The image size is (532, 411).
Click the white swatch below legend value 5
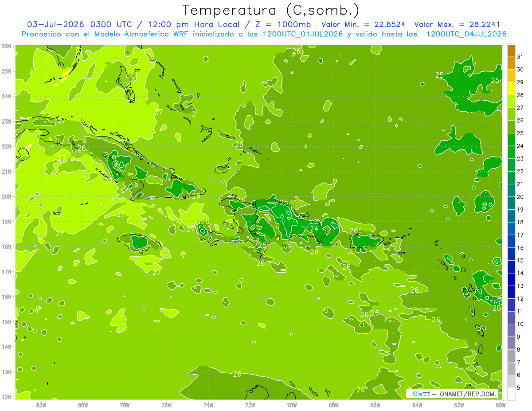(x=511, y=394)
